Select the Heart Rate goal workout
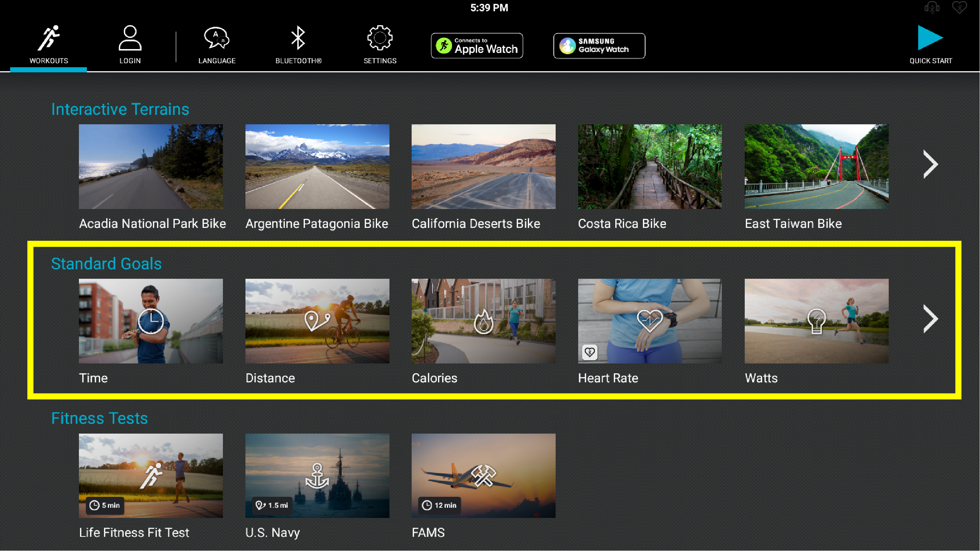Image resolution: width=980 pixels, height=551 pixels. (650, 331)
